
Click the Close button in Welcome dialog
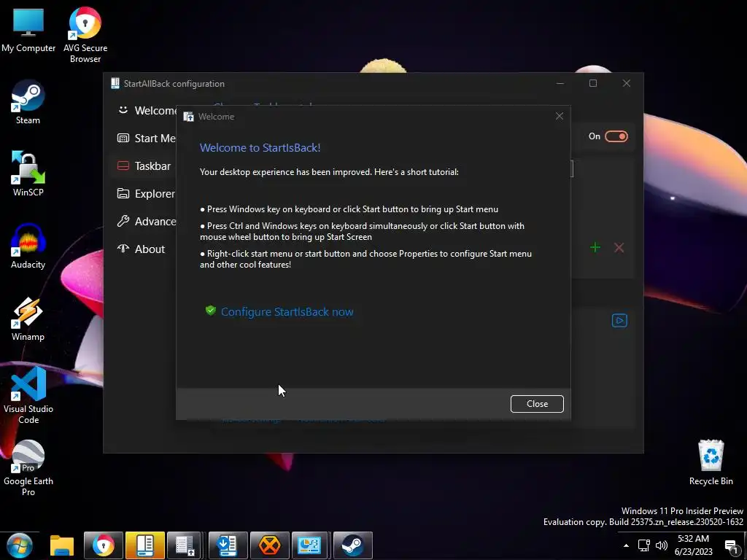point(537,404)
